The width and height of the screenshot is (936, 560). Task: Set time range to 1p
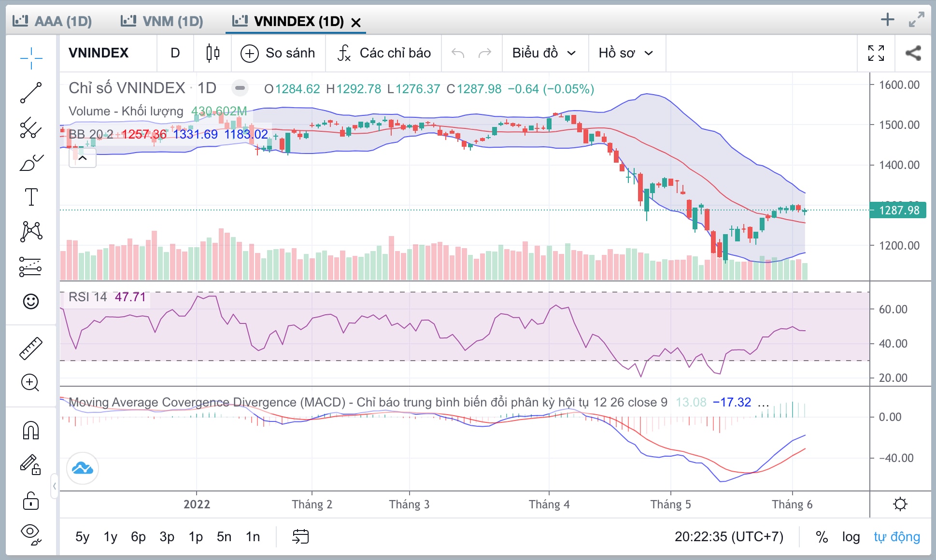point(196,537)
